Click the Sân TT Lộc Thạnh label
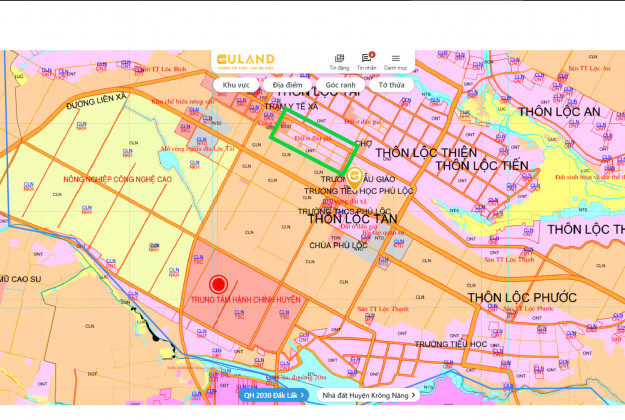The width and height of the screenshot is (625, 420). click(x=383, y=309)
